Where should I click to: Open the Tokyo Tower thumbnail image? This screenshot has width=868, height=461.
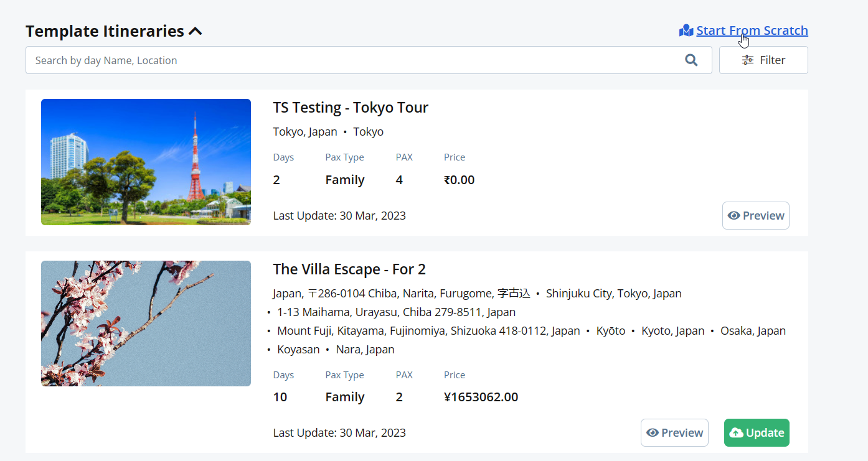pyautogui.click(x=146, y=162)
